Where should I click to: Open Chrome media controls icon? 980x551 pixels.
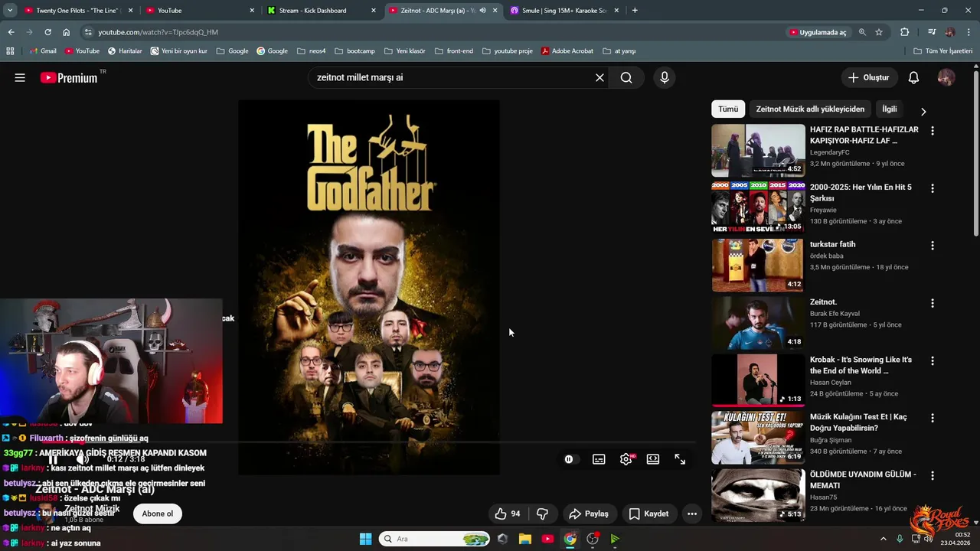click(932, 32)
